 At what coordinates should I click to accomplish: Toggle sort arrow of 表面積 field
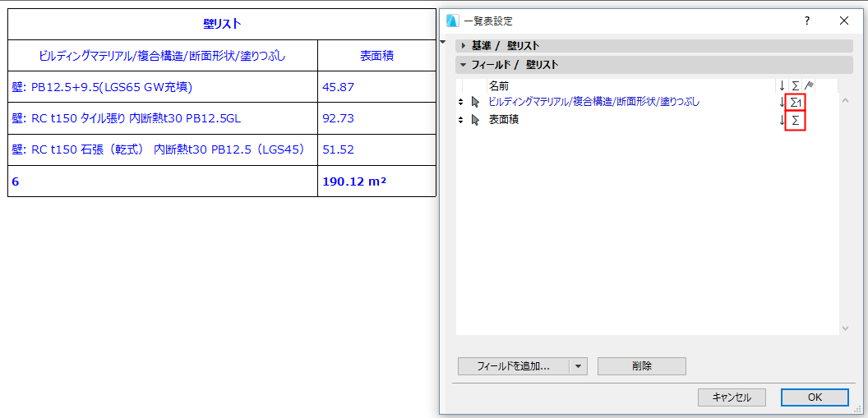782,120
